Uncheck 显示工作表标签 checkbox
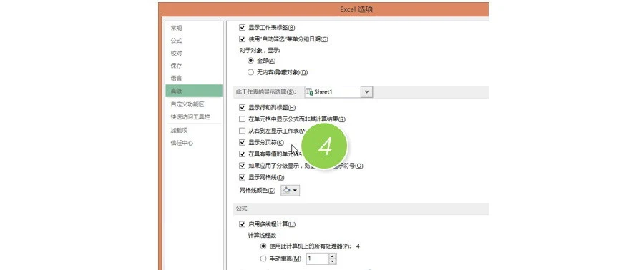The image size is (644, 270). pos(243,28)
